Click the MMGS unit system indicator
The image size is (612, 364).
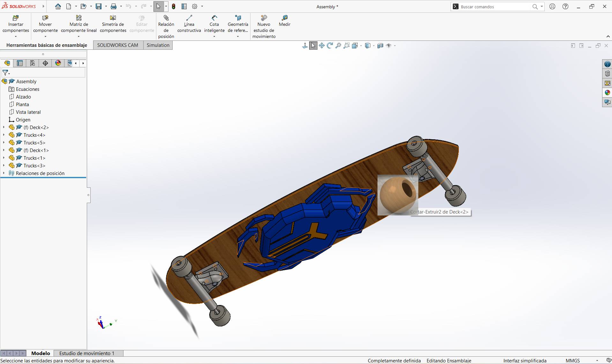(x=573, y=360)
